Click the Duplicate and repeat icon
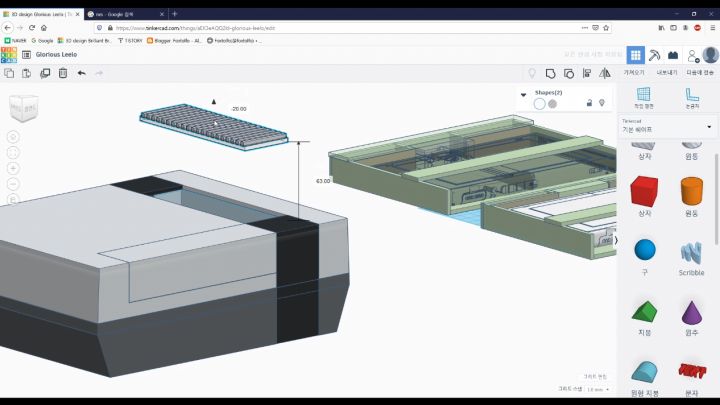 [45, 73]
